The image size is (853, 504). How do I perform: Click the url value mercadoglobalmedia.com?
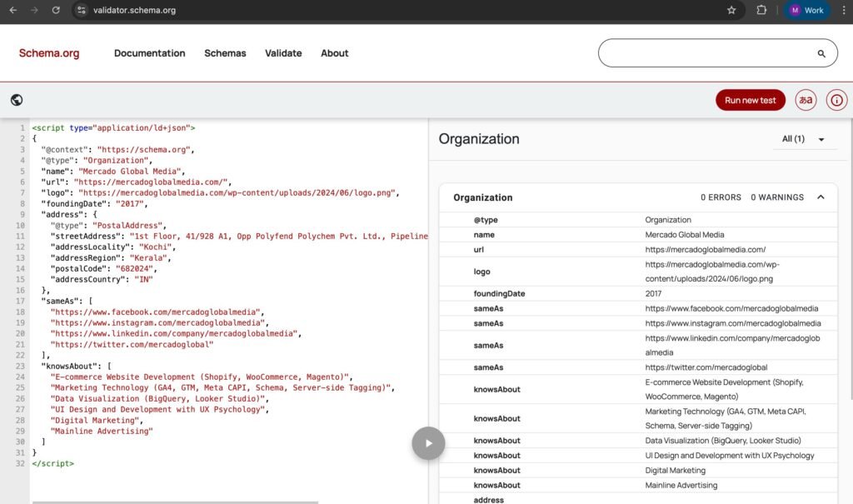click(x=705, y=249)
